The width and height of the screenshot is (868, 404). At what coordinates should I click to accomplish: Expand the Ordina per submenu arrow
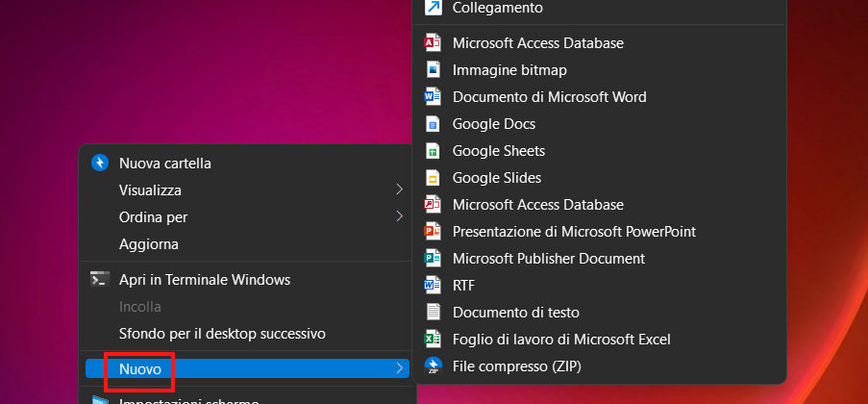399,217
